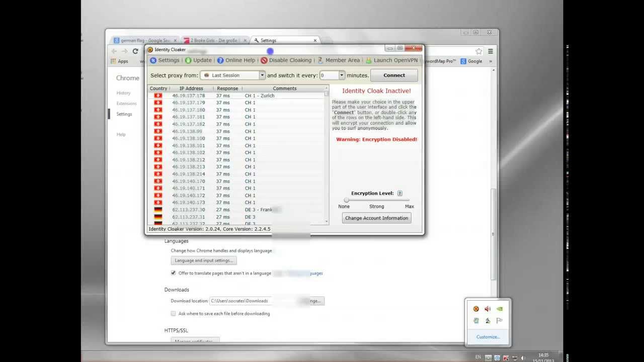Open Chrome hamburger menu
This screenshot has height=362, width=644.
[491, 51]
